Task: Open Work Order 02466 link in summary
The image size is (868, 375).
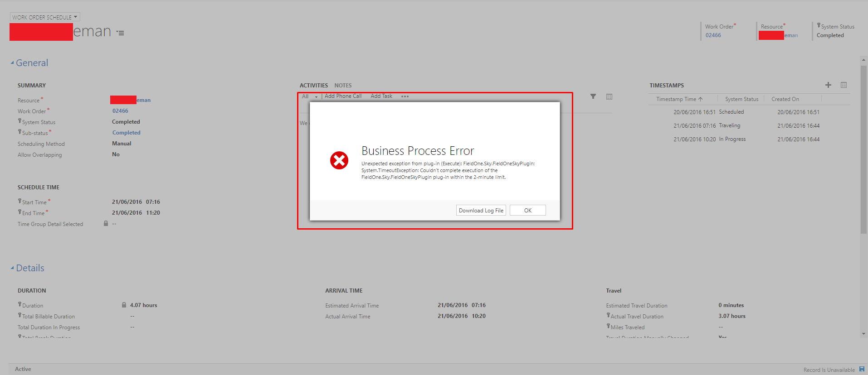Action: click(x=120, y=111)
